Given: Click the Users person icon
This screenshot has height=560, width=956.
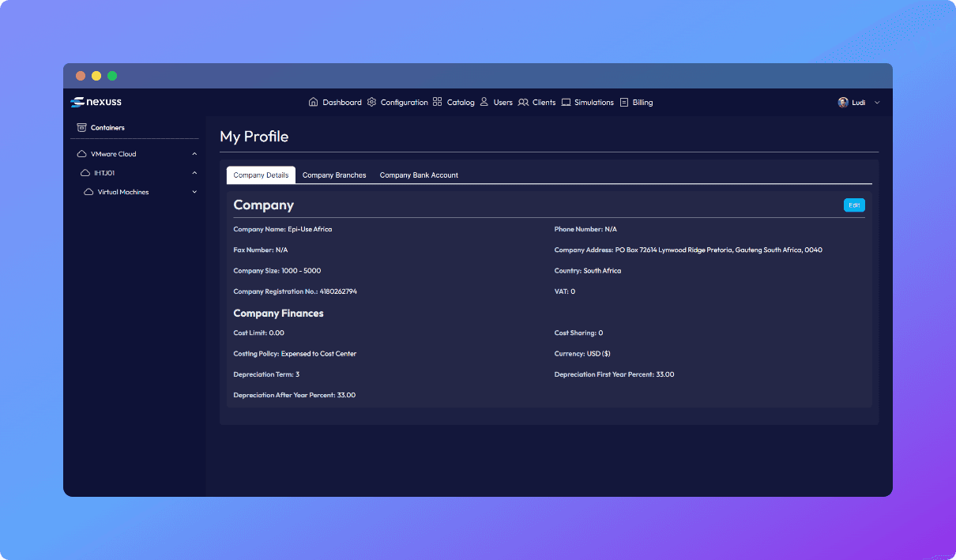Looking at the screenshot, I should point(484,102).
